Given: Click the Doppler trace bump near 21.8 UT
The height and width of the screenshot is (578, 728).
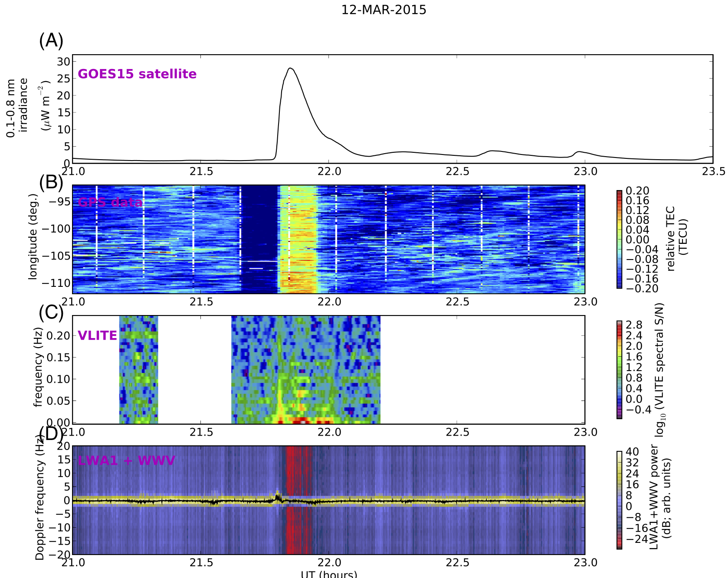Looking at the screenshot, I should click(x=278, y=497).
